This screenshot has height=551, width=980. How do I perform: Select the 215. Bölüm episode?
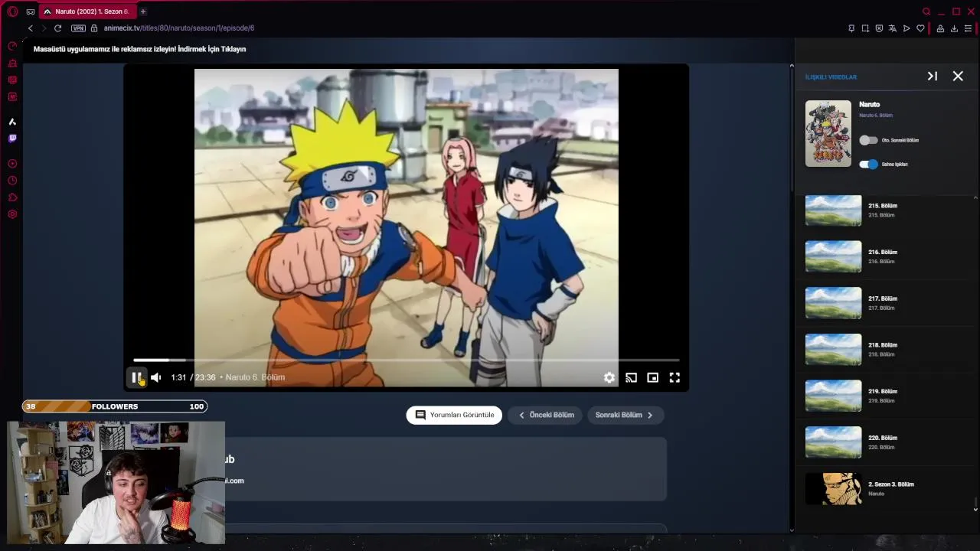tap(884, 210)
